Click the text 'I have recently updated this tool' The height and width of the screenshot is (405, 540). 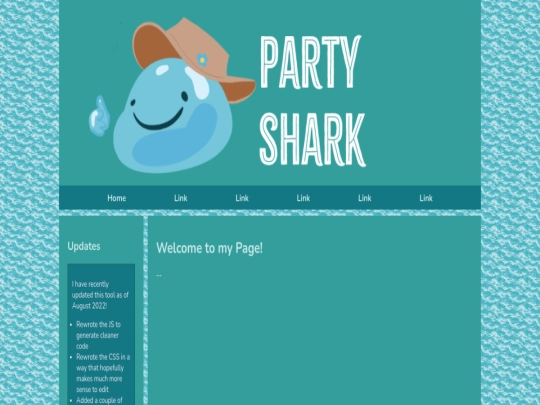point(100,295)
